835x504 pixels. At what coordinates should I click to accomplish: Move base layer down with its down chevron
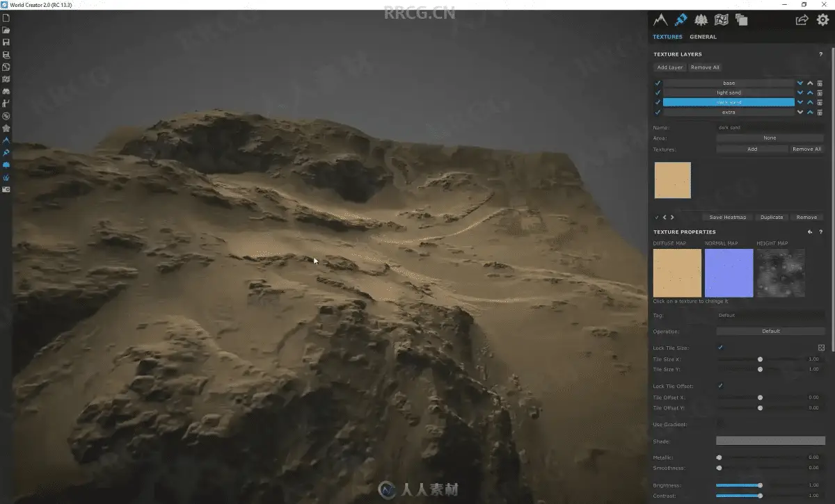(800, 83)
